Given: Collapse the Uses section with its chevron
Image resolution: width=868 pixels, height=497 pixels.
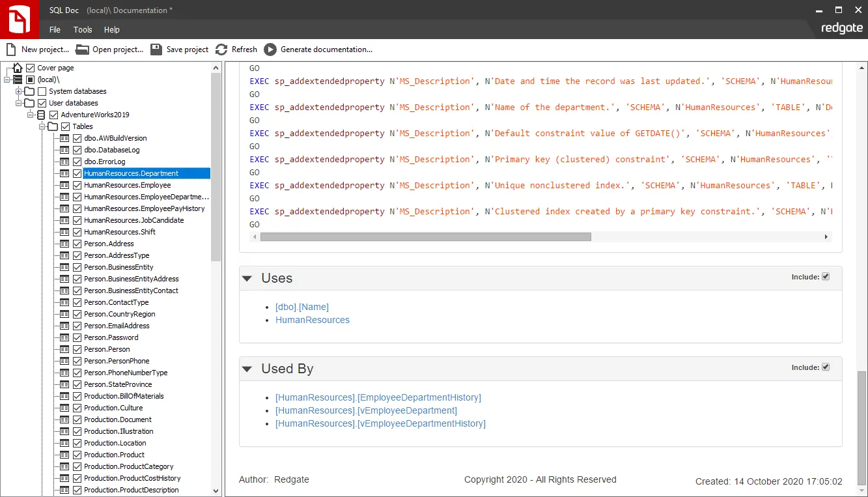Looking at the screenshot, I should pyautogui.click(x=247, y=277).
